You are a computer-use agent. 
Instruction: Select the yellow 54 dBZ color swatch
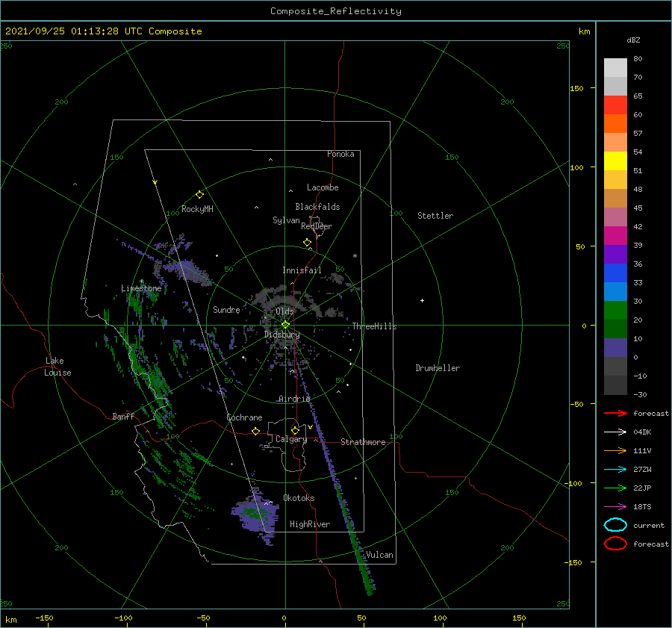tap(615, 161)
